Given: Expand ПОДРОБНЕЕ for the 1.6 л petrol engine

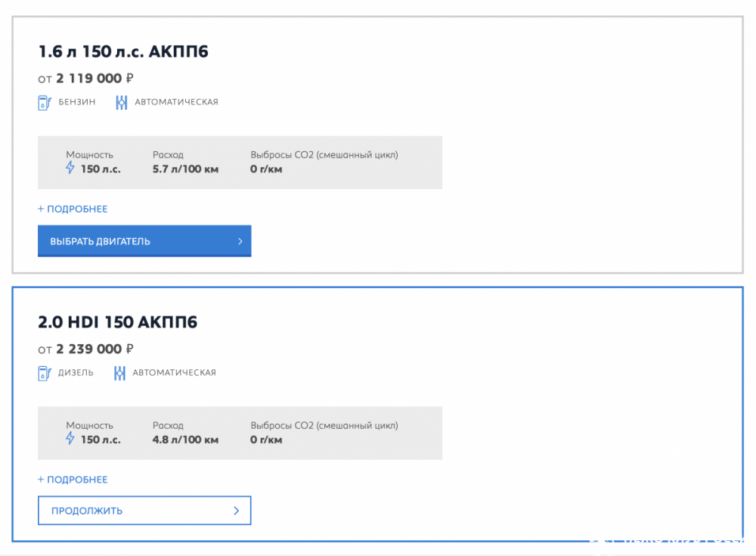Looking at the screenshot, I should point(73,209).
